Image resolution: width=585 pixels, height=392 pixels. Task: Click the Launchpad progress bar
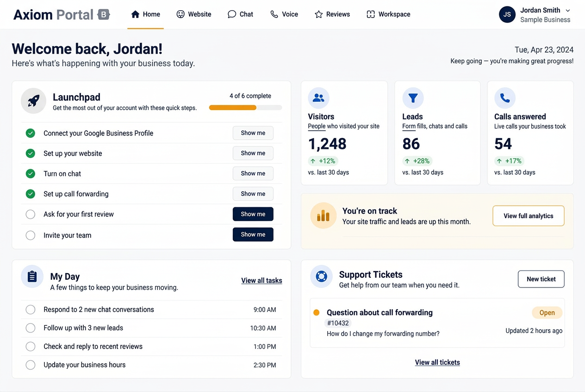coord(245,108)
